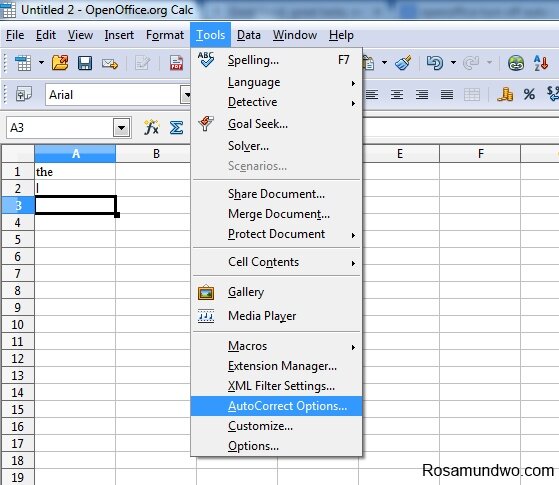The image size is (559, 485).
Task: Open Extension Manager... menu entry
Action: tap(277, 366)
